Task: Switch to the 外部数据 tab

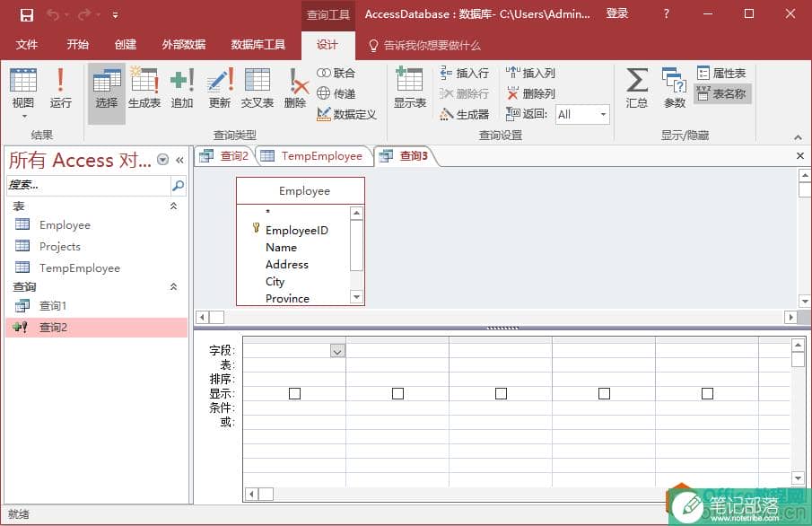Action: [x=184, y=45]
